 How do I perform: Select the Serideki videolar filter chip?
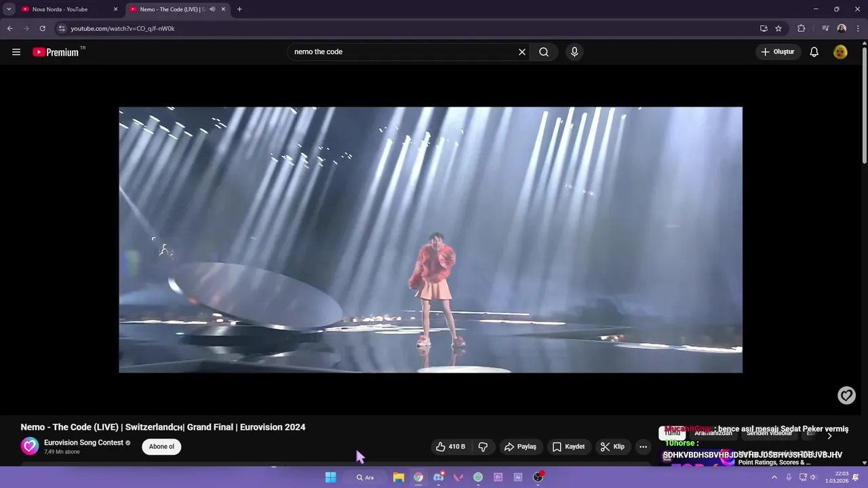pos(769,433)
